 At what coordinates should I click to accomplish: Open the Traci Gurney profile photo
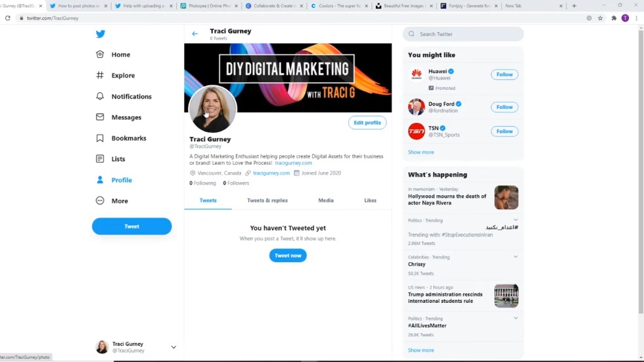pos(212,109)
